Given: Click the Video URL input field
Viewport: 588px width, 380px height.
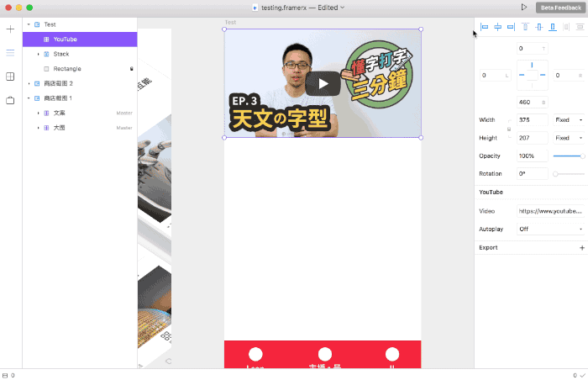Looking at the screenshot, I should 550,211.
